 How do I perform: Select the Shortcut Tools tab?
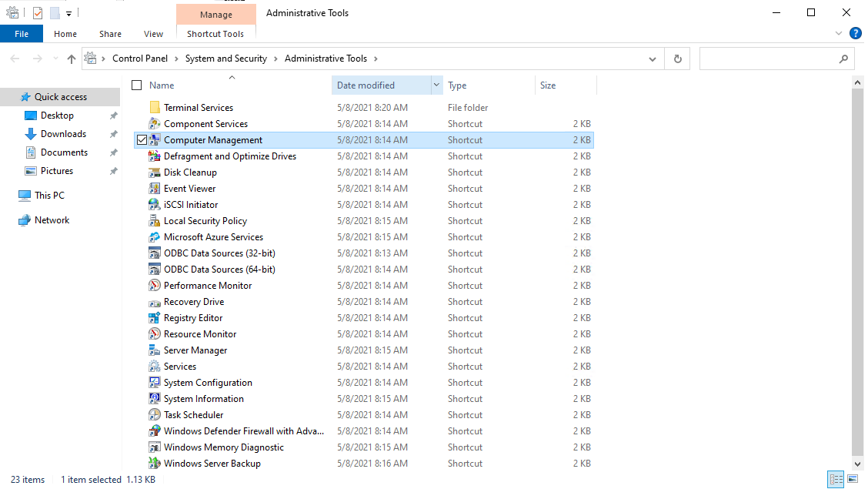coord(215,34)
